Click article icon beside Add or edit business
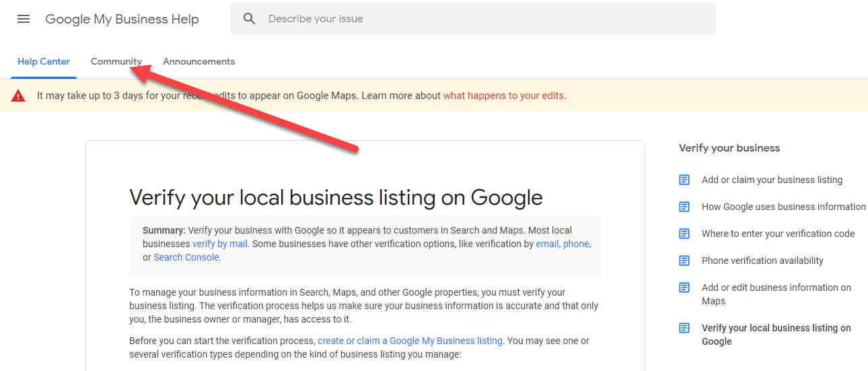This screenshot has width=868, height=371. point(684,288)
